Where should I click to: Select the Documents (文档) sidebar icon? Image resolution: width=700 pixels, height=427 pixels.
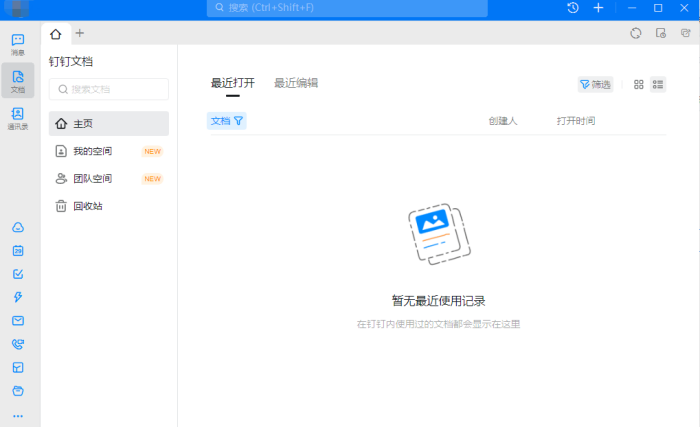click(x=18, y=81)
